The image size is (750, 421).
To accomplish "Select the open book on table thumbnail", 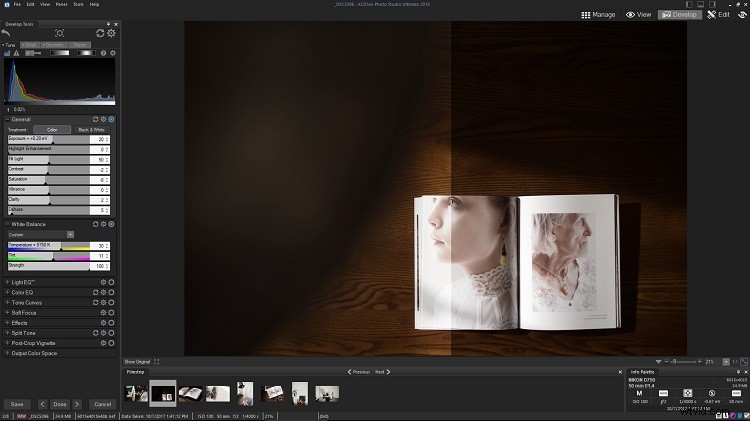I will pos(190,393).
